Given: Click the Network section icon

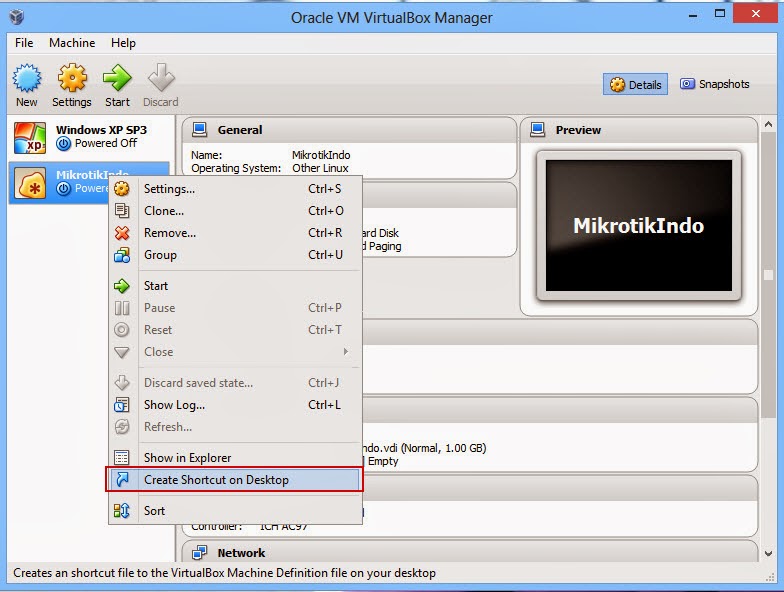Looking at the screenshot, I should pos(200,552).
